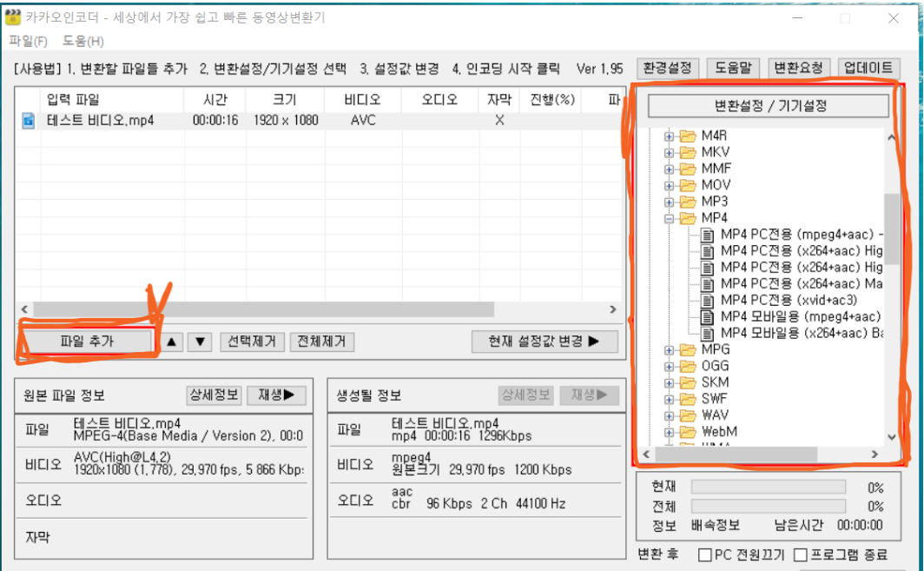Select the OGG folder icon

coord(688,367)
